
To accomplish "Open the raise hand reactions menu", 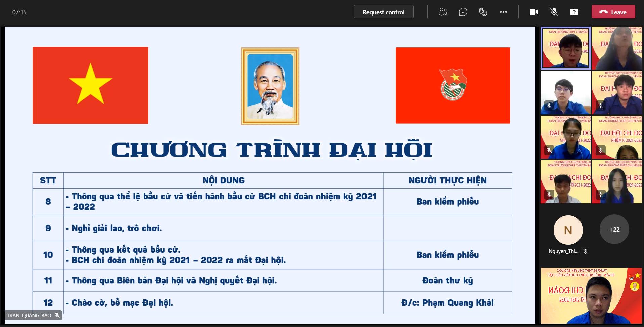I will 483,12.
